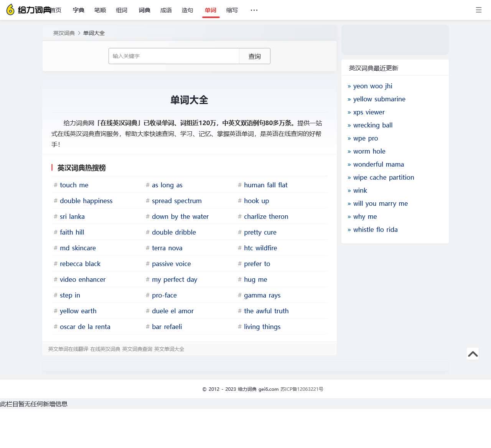Open the "human fall flat" entry

[265, 185]
